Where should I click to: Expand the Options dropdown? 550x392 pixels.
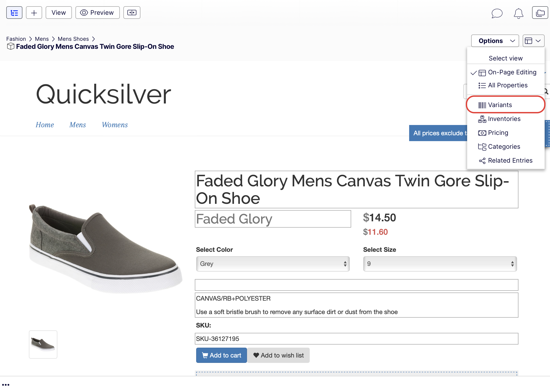point(495,41)
